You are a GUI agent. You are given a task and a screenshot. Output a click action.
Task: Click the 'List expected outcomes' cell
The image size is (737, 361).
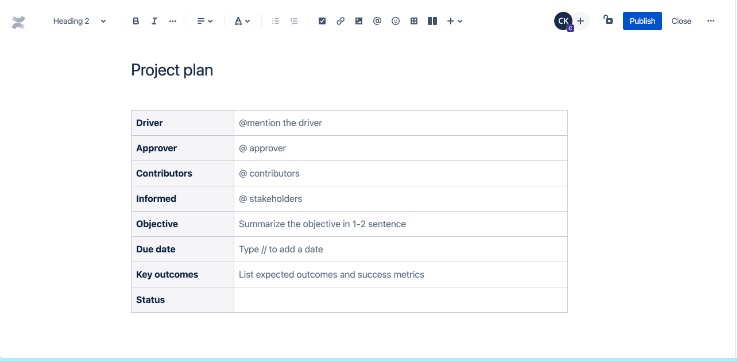(400, 275)
